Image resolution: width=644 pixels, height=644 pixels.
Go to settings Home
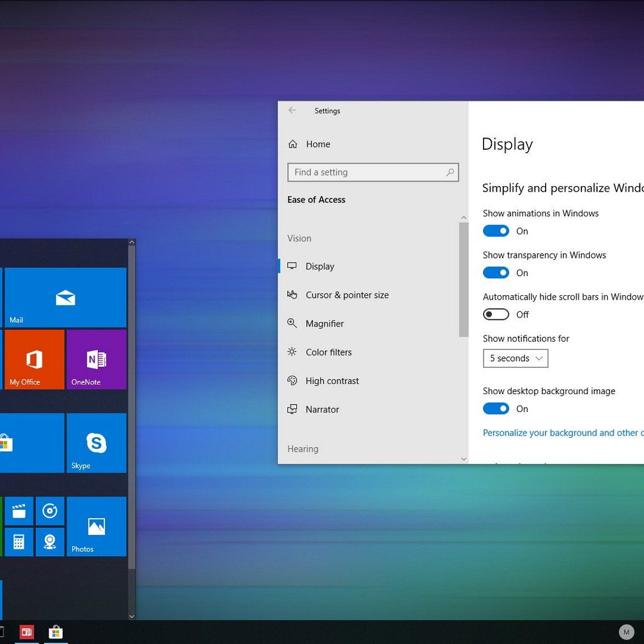(318, 144)
